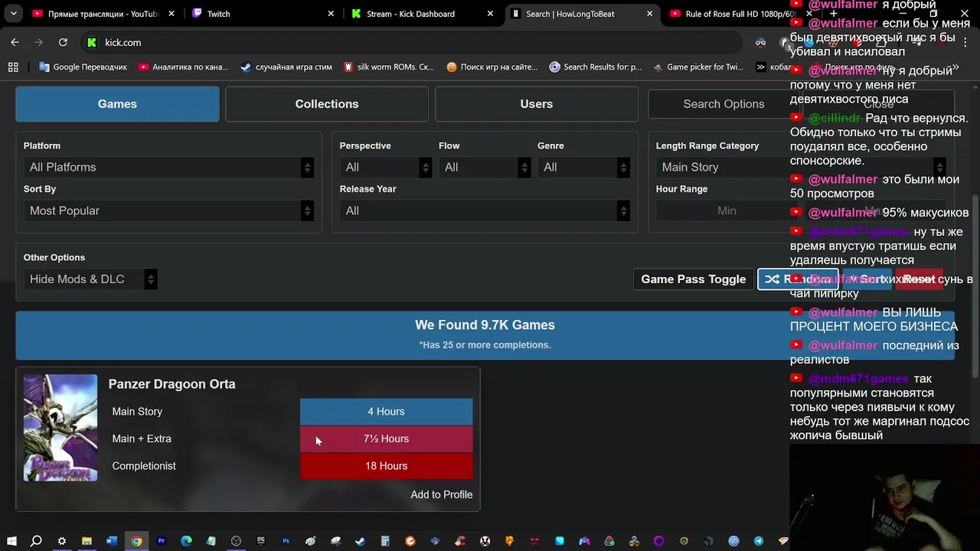
Task: Click the Shuffle icon on the Random button
Action: pyautogui.click(x=772, y=279)
